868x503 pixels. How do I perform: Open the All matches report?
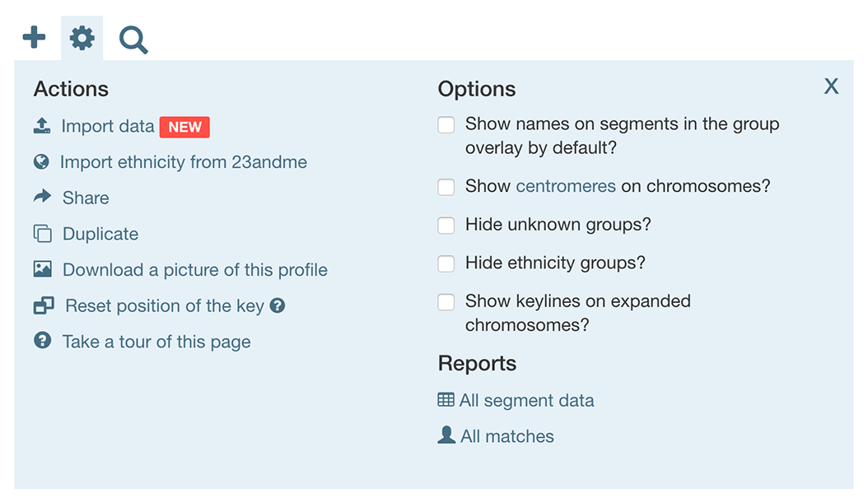click(506, 435)
